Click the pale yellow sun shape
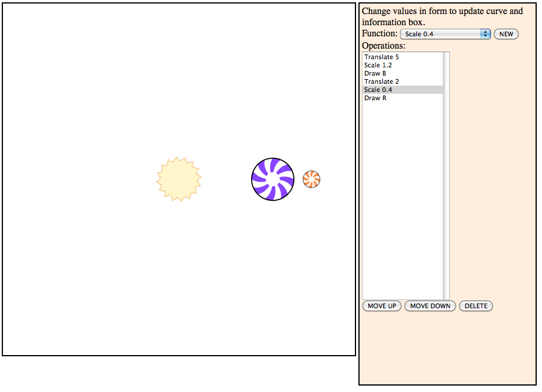This screenshot has height=392, width=542. 179,179
